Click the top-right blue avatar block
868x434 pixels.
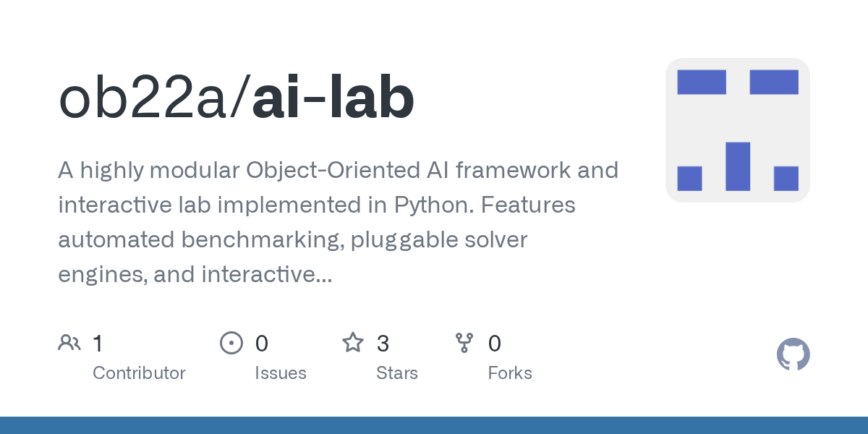pos(774,82)
